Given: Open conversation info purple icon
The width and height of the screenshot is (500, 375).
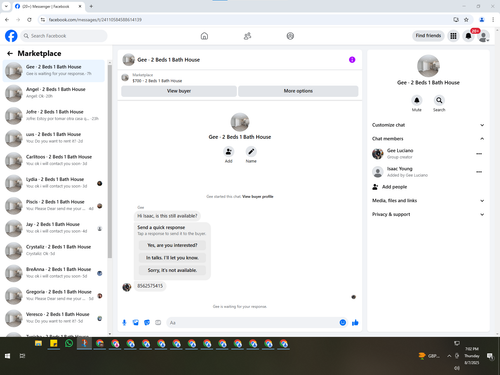Looking at the screenshot, I should pos(352,60).
